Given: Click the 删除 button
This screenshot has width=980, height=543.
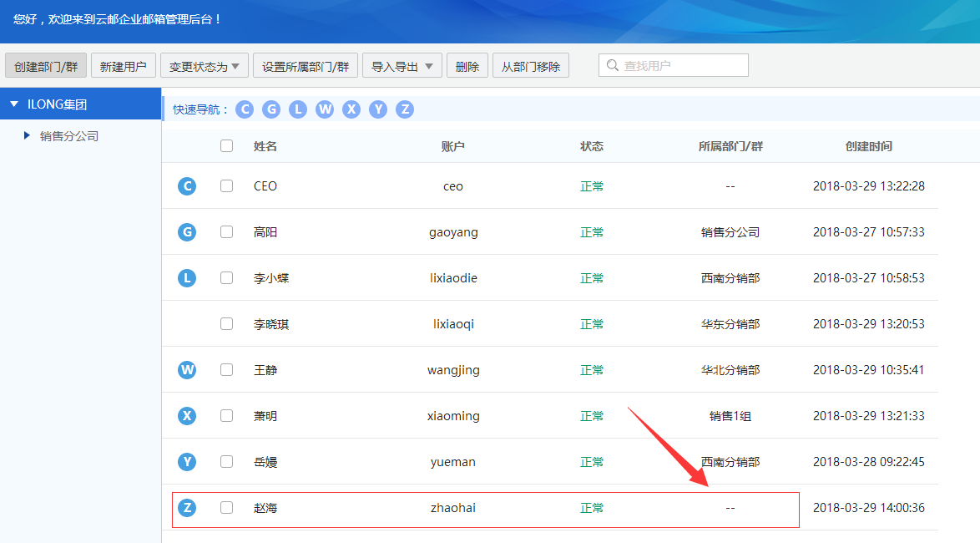Looking at the screenshot, I should tap(467, 66).
